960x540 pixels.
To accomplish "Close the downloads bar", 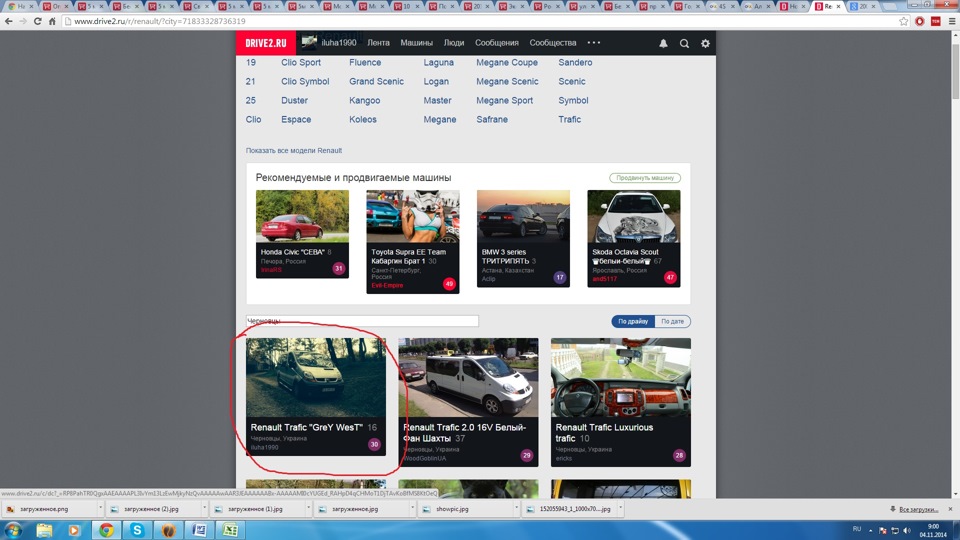I will (x=950, y=509).
